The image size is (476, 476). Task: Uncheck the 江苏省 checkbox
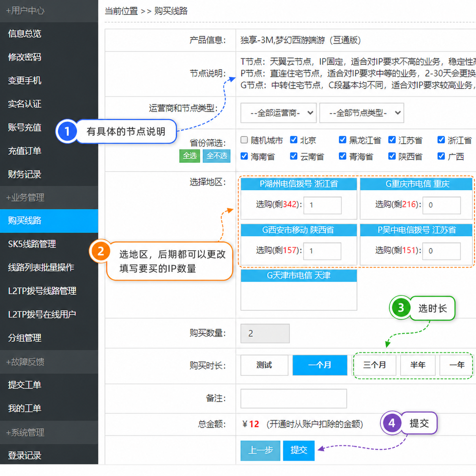(392, 140)
